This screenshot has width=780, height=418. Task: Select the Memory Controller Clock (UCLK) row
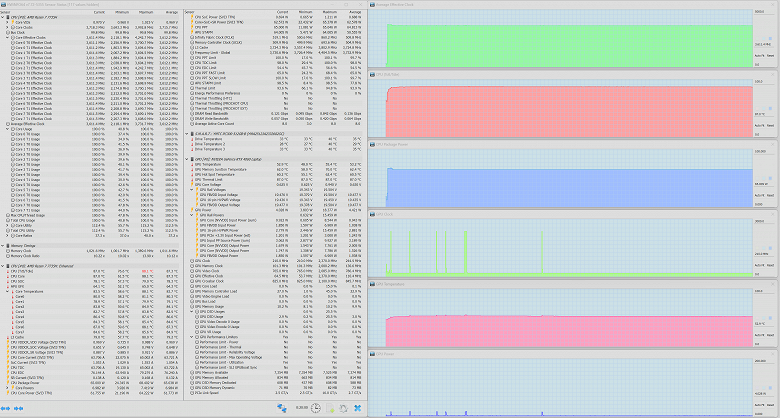(x=274, y=42)
